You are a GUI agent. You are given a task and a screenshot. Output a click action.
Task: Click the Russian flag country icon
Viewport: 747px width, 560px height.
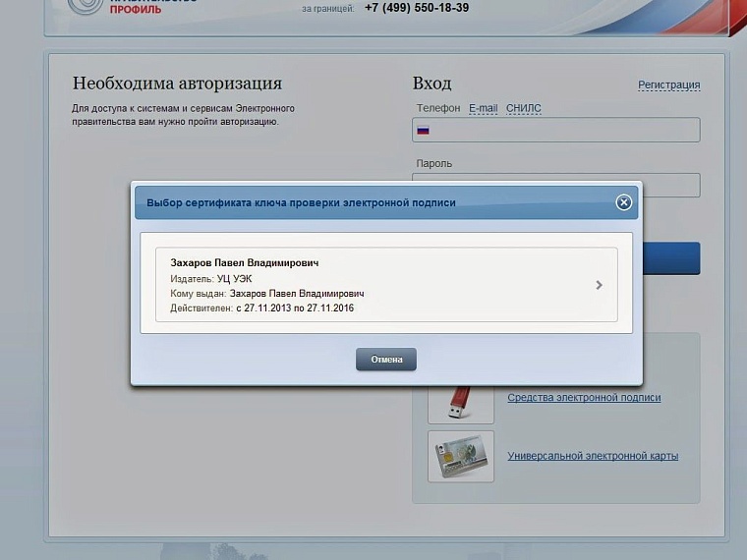click(424, 130)
